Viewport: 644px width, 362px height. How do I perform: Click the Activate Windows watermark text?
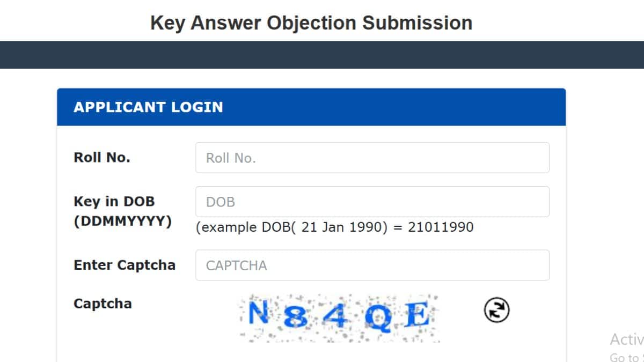626,339
